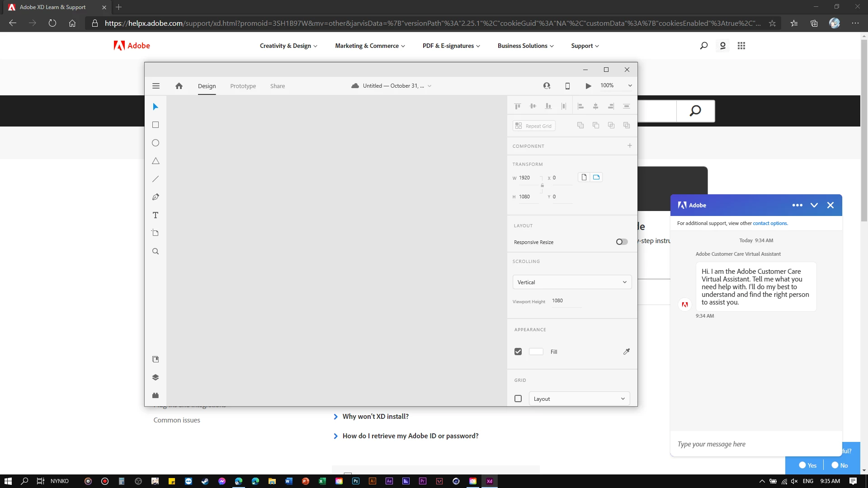The image size is (868, 488).
Task: Switch to the Share tab
Action: pos(278,86)
